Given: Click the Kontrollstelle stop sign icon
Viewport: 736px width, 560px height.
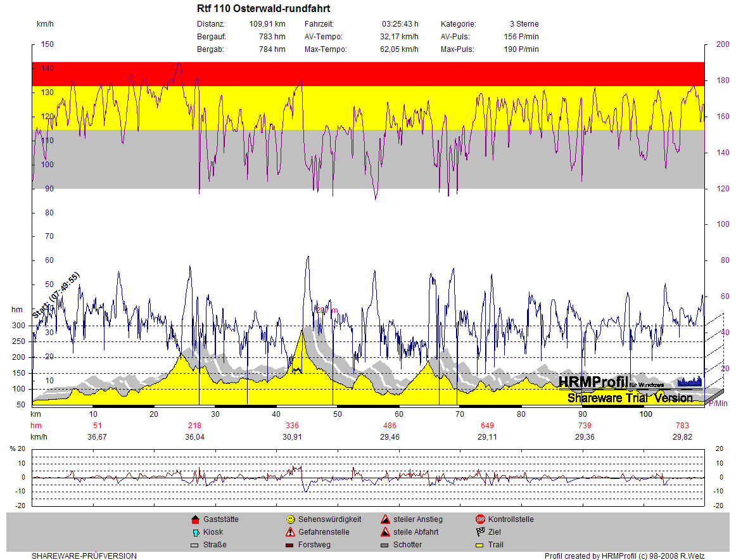Looking at the screenshot, I should pos(480,519).
